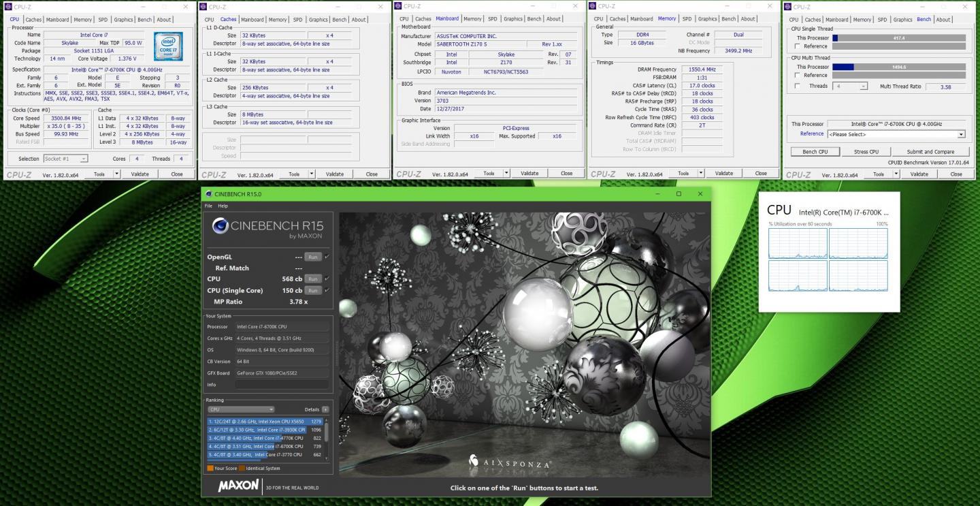Enable Reference checkbox under CPU Multi Thread

(798, 76)
